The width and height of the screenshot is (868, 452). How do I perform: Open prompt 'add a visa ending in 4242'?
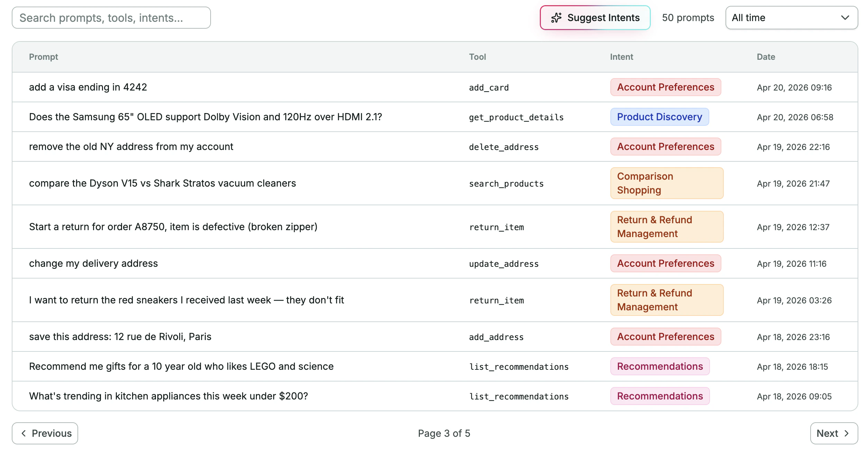coord(88,87)
